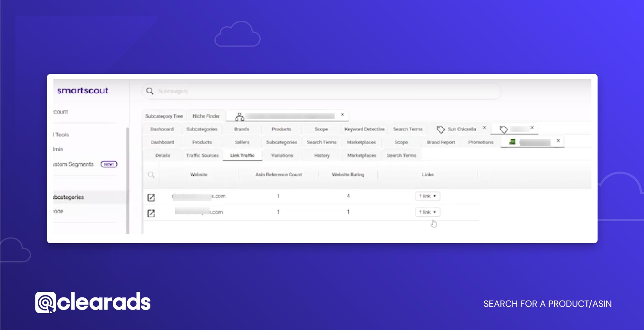Click the tag icon beside Sun Chlorella

[441, 129]
